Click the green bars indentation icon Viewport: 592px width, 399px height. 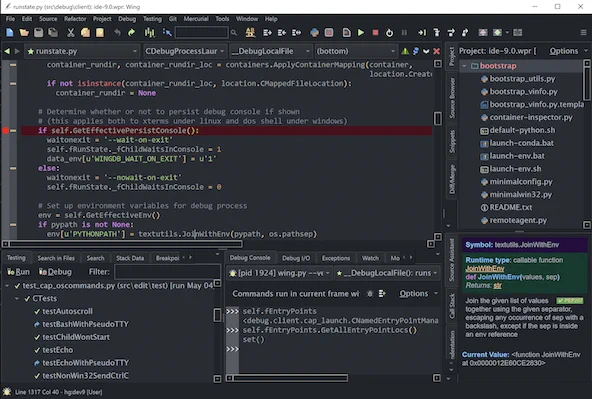click(150, 33)
